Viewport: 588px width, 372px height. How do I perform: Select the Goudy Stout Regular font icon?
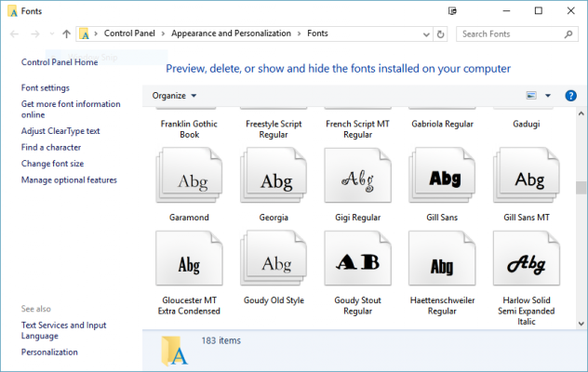[358, 259]
